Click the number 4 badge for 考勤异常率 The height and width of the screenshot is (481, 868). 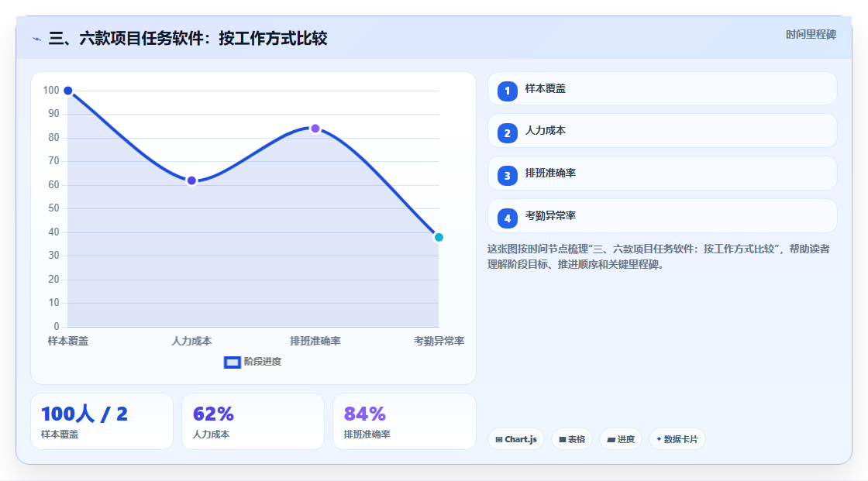pos(507,218)
